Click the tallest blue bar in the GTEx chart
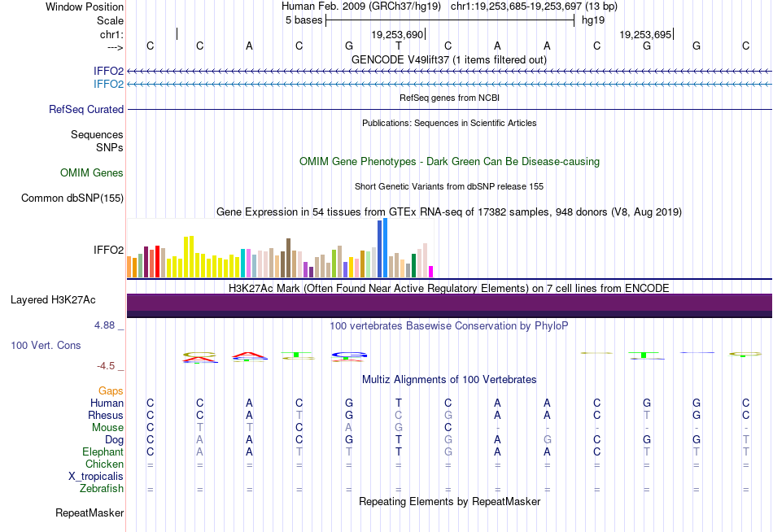The width and height of the screenshot is (773, 532). coord(386,248)
